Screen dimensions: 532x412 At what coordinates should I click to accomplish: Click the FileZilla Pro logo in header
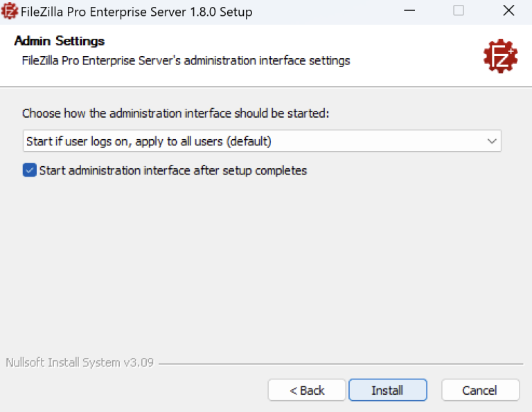point(500,56)
